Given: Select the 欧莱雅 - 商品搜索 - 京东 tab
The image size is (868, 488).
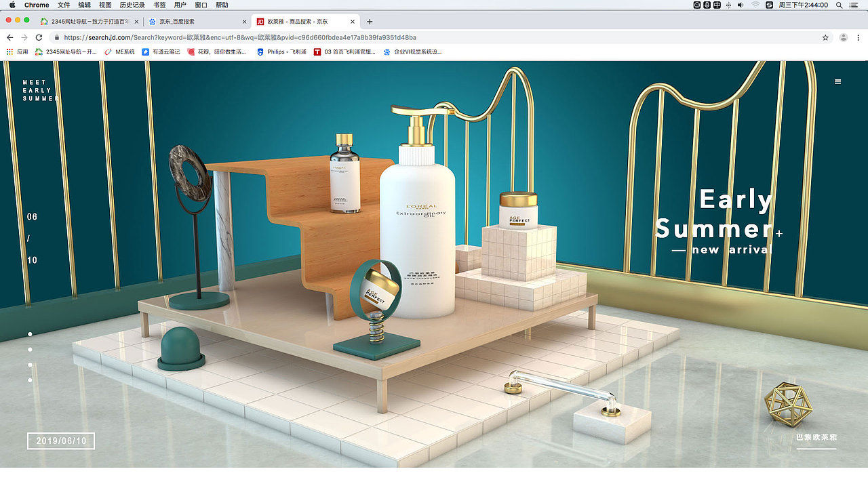Looking at the screenshot, I should coord(306,22).
